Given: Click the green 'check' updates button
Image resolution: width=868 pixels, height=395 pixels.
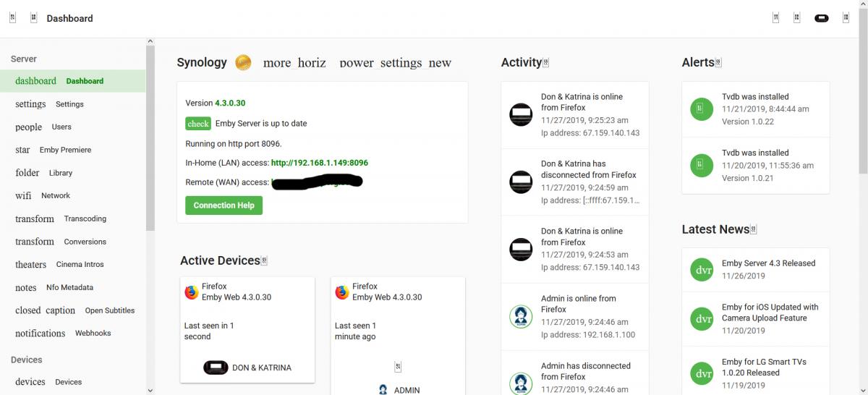Looking at the screenshot, I should point(197,124).
